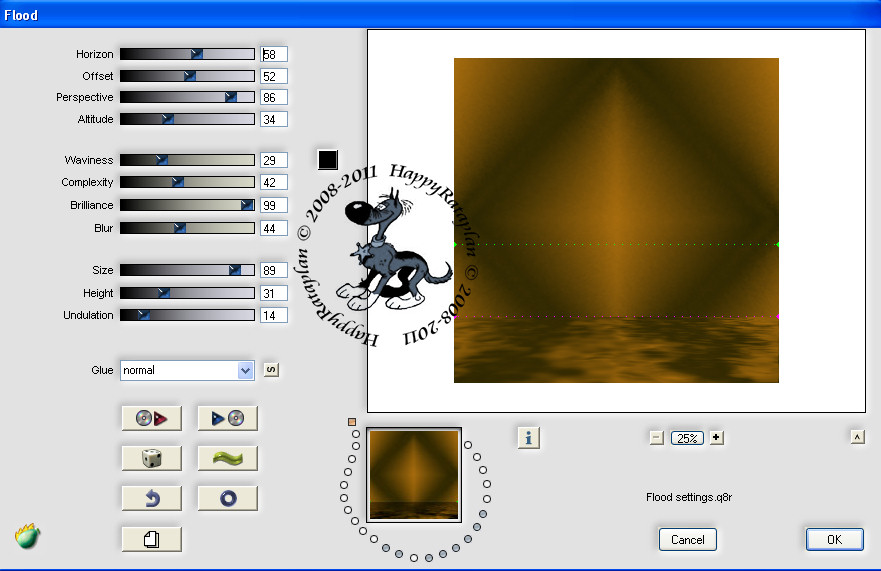This screenshot has width=881, height=571.
Task: Click the 'Flood' title bar
Action: coord(440,15)
